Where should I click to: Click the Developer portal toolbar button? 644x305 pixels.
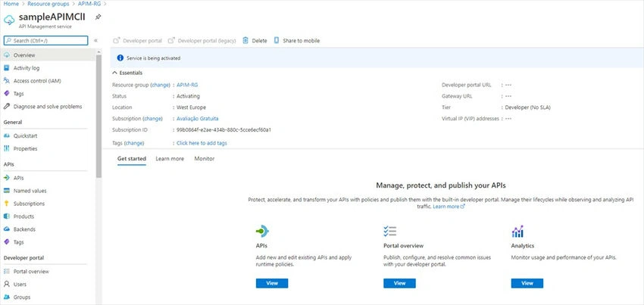click(138, 41)
